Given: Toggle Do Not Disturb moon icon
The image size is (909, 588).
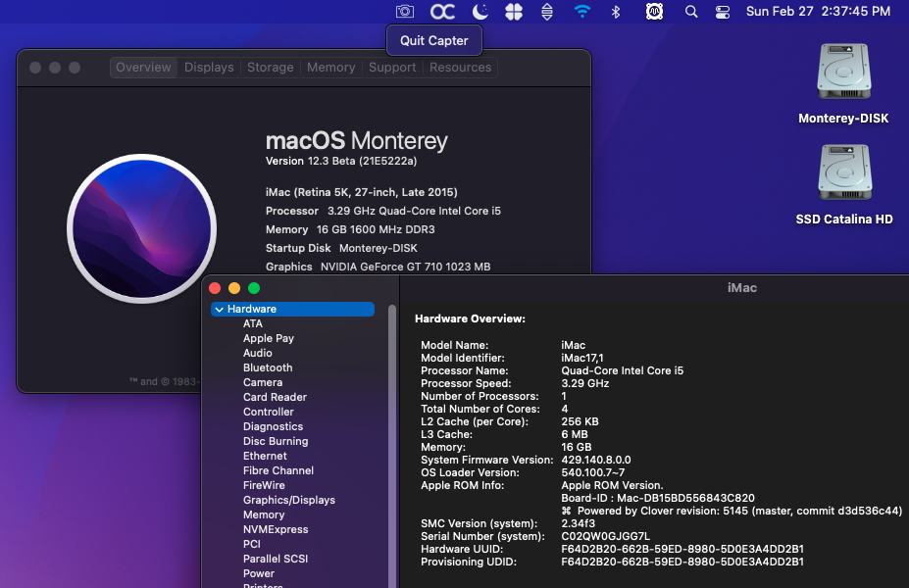Looking at the screenshot, I should point(480,12).
